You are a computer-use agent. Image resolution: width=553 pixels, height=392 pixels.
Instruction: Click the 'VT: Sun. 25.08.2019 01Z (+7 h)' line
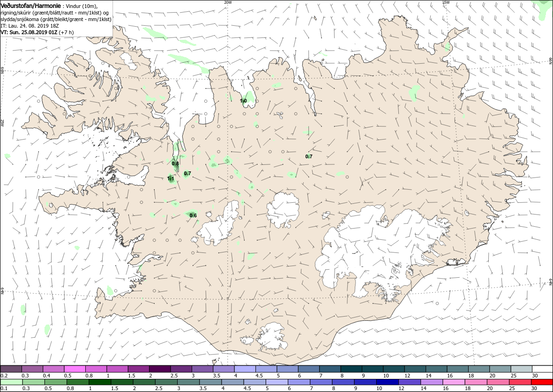pyautogui.click(x=37, y=32)
